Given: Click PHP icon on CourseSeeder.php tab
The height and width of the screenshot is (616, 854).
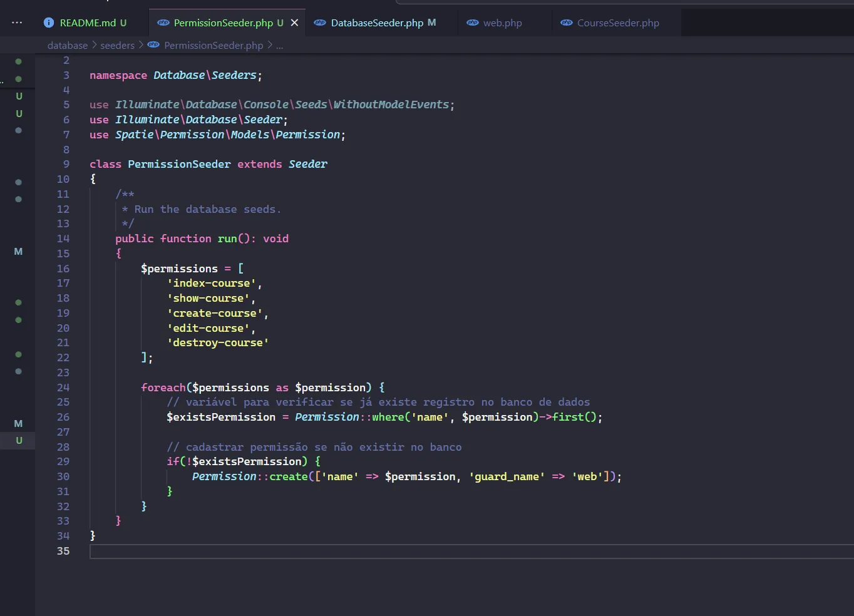Looking at the screenshot, I should click(567, 23).
